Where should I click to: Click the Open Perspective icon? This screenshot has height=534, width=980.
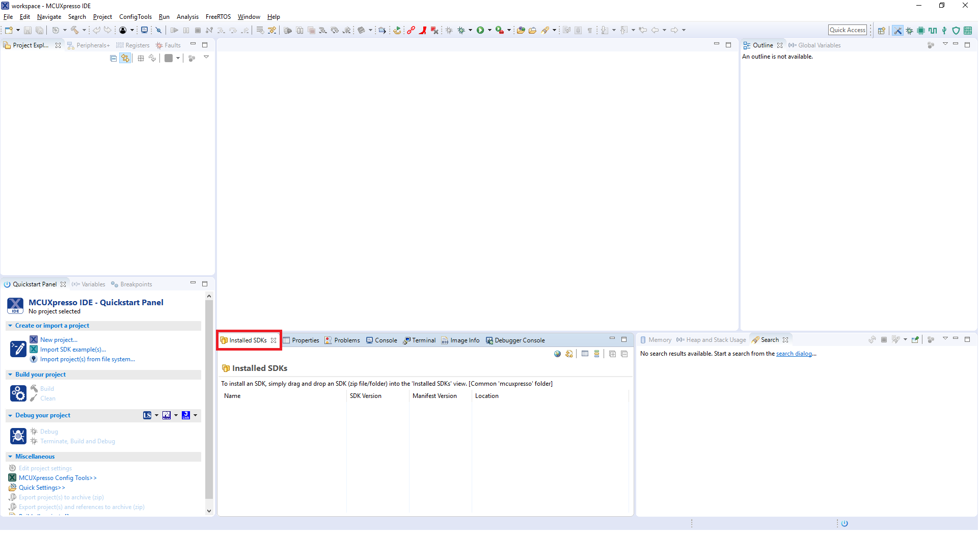tap(882, 31)
